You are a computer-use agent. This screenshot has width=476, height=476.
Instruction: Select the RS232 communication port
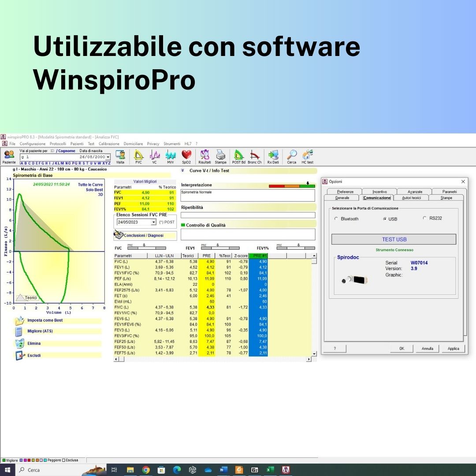point(424,218)
